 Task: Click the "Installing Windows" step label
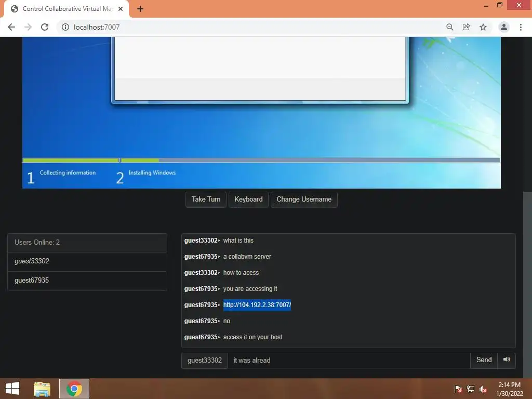152,172
